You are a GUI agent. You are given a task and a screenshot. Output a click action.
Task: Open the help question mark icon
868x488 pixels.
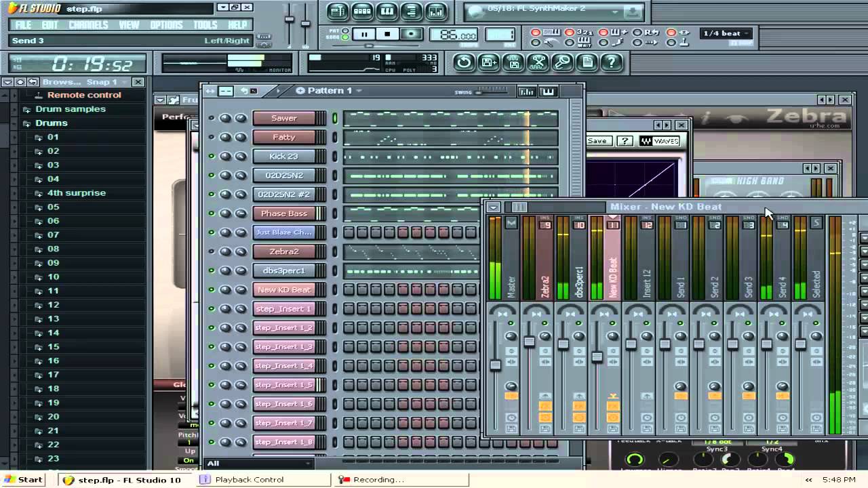pyautogui.click(x=612, y=63)
